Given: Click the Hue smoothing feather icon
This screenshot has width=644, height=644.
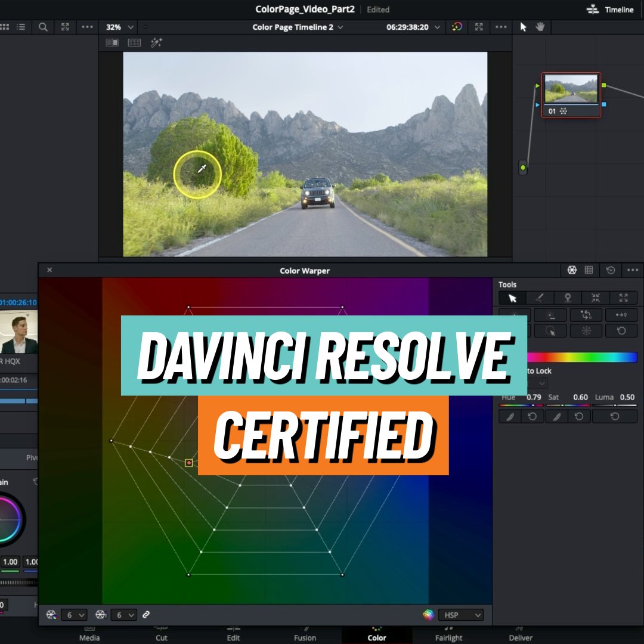Looking at the screenshot, I should [x=510, y=416].
